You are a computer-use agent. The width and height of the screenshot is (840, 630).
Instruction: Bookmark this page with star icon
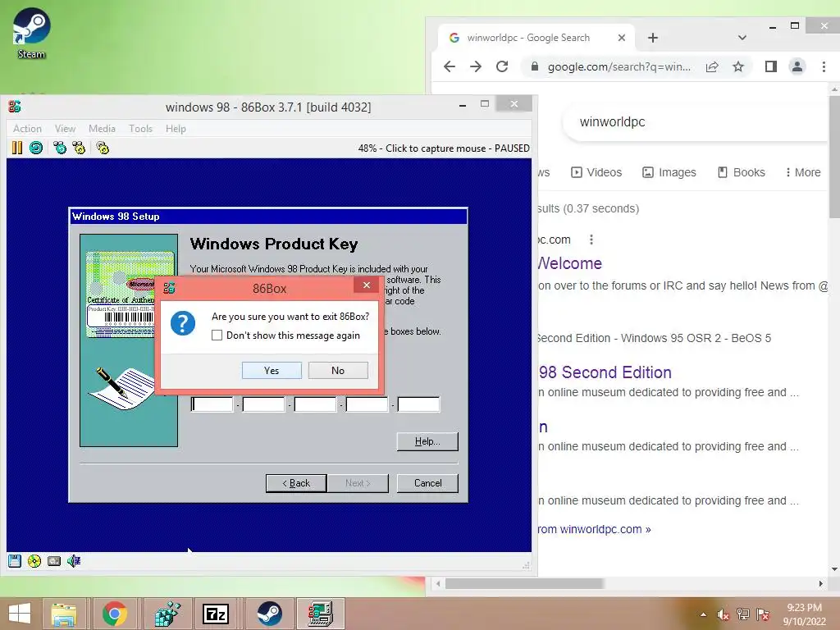pos(738,66)
